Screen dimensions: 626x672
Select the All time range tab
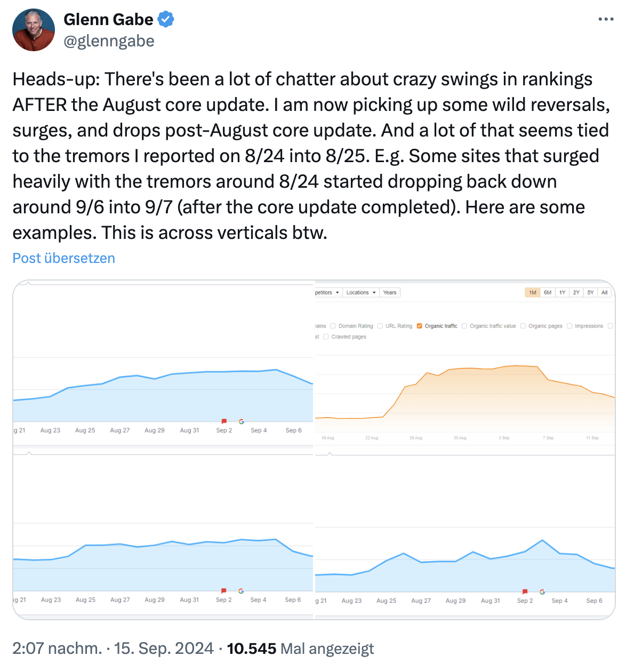605,292
